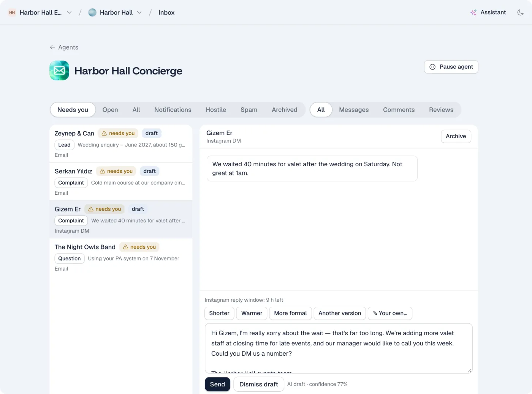Image resolution: width=532 pixels, height=394 pixels.
Task: Pause the agent
Action: click(451, 67)
